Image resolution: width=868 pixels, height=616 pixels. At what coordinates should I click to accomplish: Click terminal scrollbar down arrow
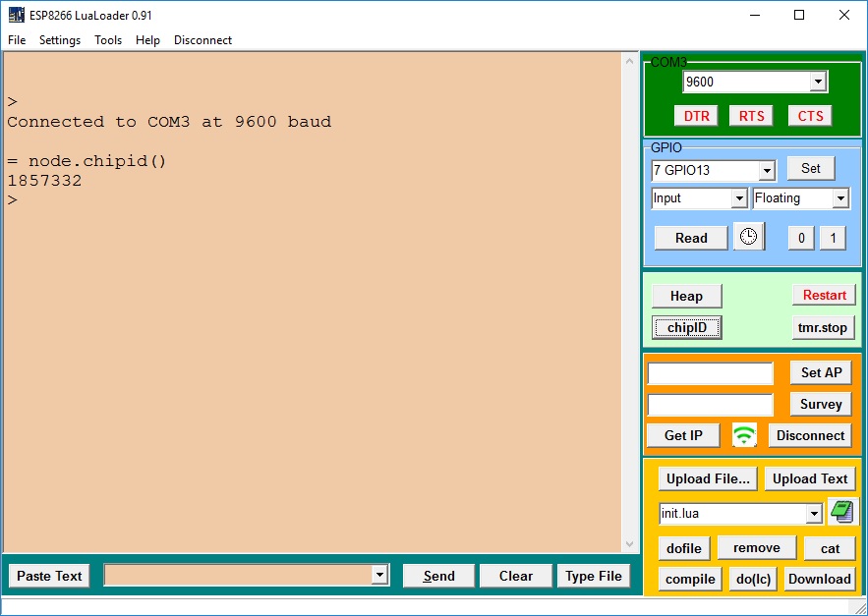[629, 544]
